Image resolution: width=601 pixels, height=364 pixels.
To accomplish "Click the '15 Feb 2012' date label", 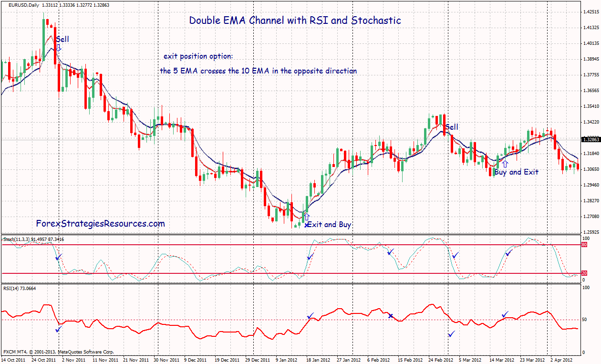I will pyautogui.click(x=411, y=360).
